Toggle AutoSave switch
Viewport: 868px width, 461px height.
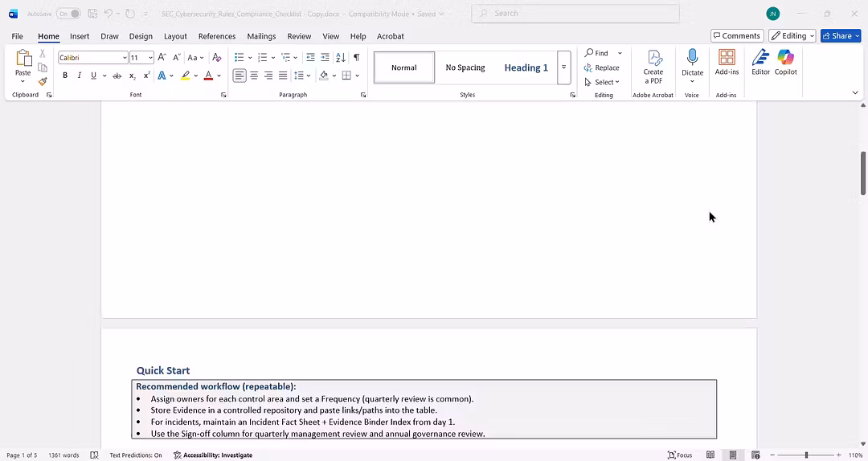point(68,14)
